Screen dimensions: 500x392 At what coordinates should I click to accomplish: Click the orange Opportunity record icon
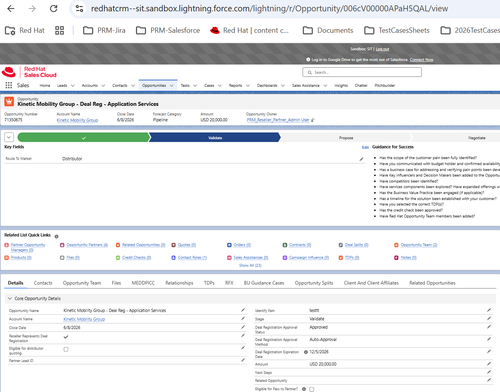point(9,101)
